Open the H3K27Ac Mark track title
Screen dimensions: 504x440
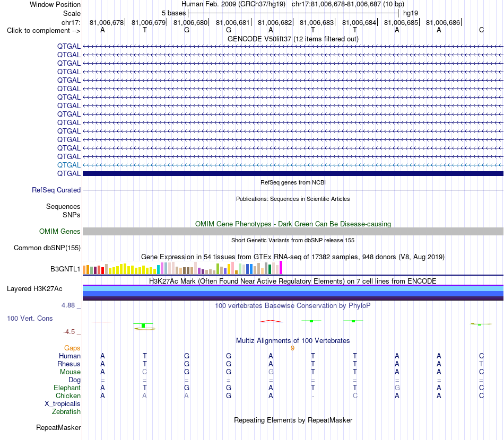click(293, 281)
